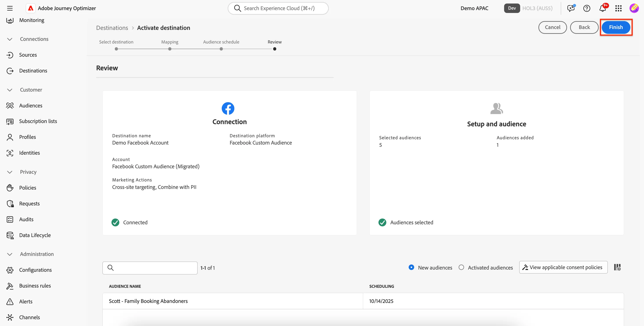Image resolution: width=644 pixels, height=326 pixels.
Task: Select the New audiences radio button
Action: (411, 267)
